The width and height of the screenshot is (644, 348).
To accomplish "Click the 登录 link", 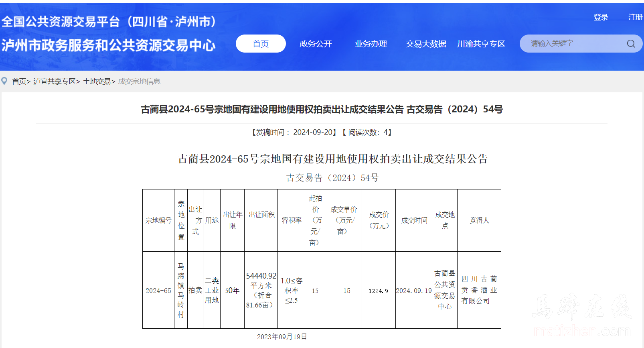I will [x=601, y=17].
